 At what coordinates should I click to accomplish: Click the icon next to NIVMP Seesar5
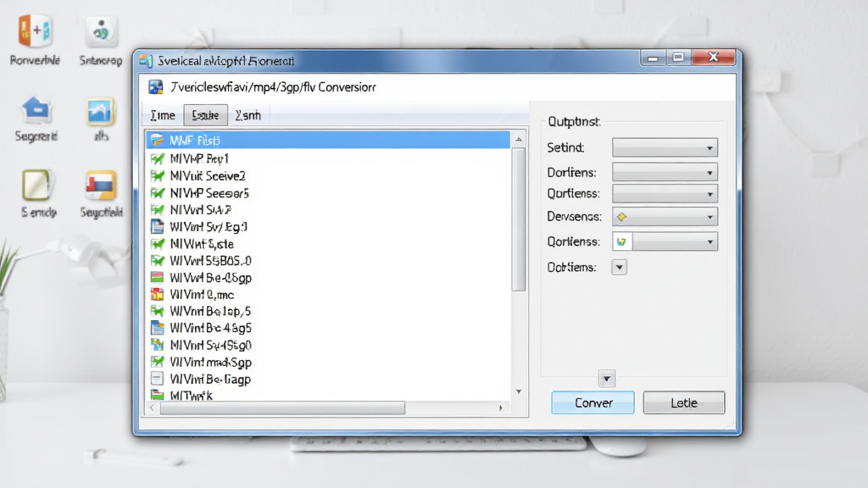(x=157, y=193)
